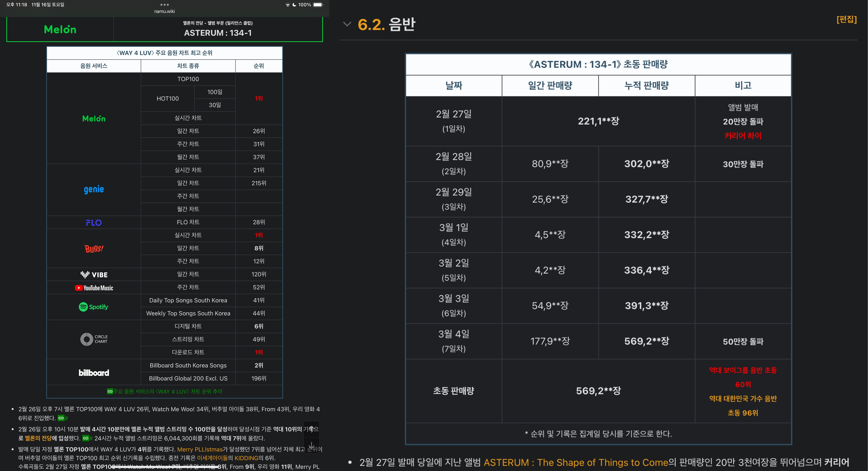868x471 pixels.
Task: Click '<WAY 4 LUV> 주요 음원 차트 최고 순위' table title
Action: tap(164, 53)
